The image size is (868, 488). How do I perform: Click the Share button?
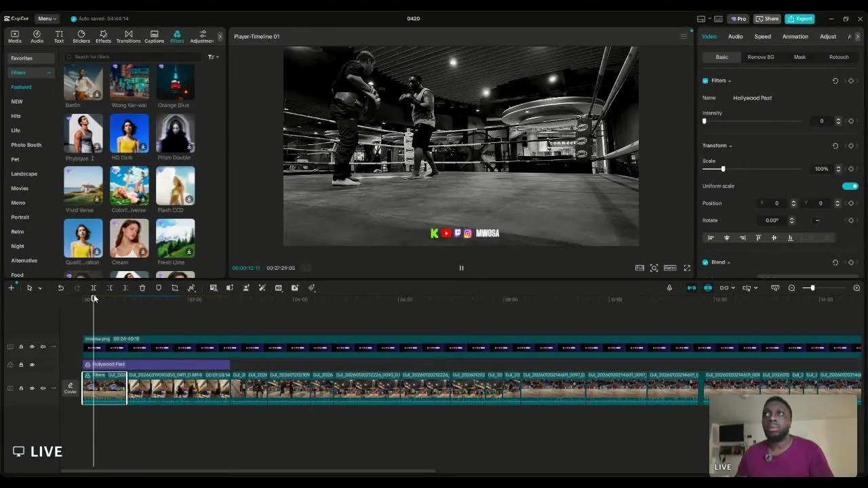[767, 19]
